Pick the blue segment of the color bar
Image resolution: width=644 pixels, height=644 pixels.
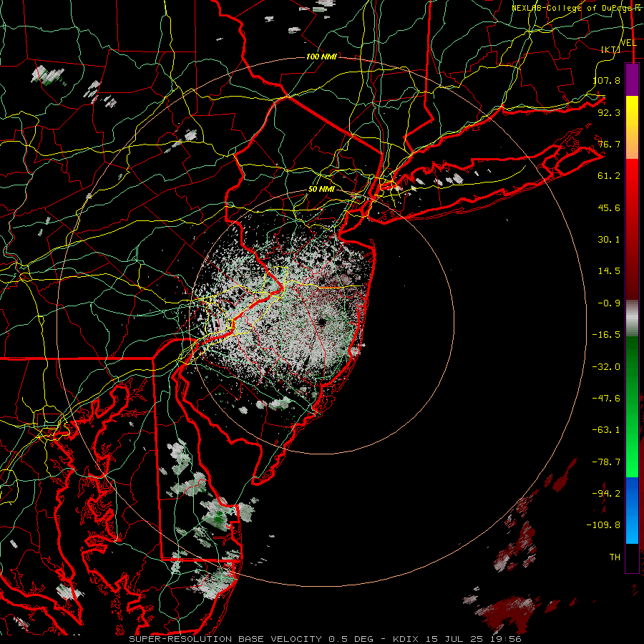tap(632, 510)
